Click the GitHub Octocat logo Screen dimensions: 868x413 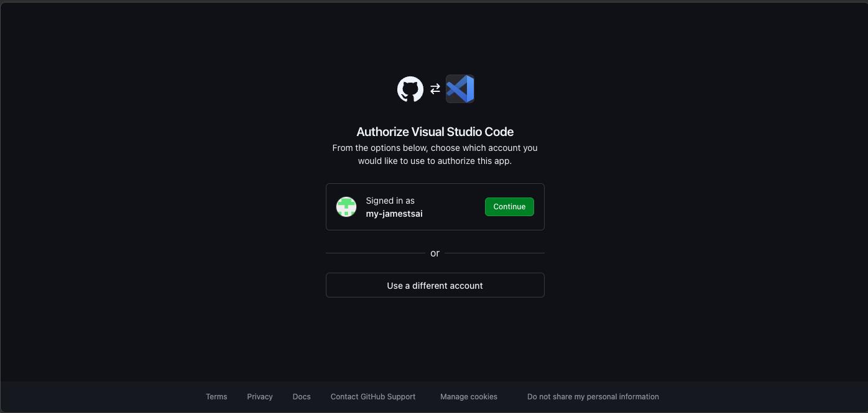(x=410, y=89)
